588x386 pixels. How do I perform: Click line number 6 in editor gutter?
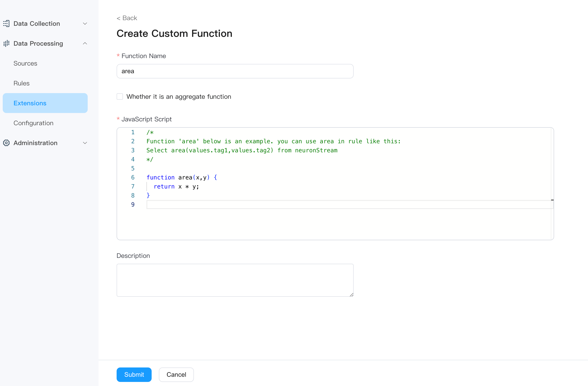(133, 177)
